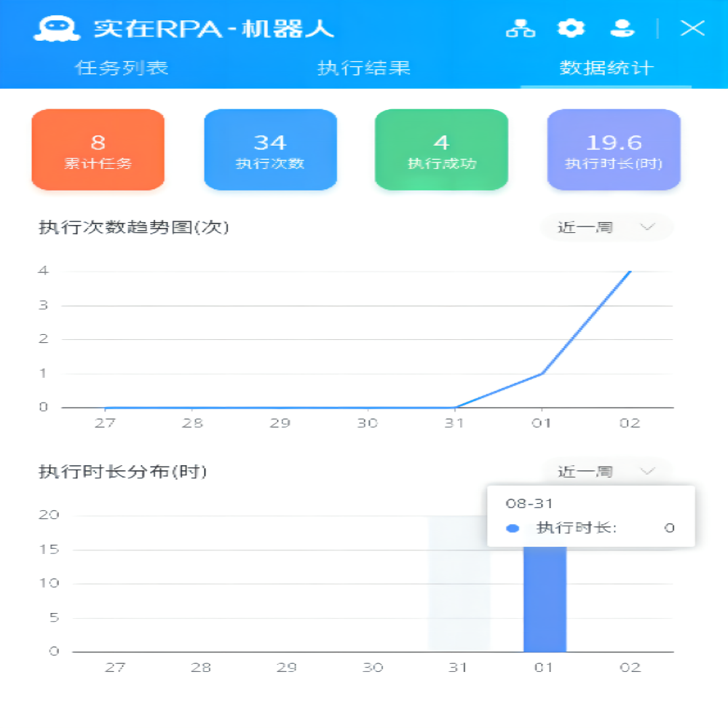Switch to the 任务列表 tab

[122, 68]
